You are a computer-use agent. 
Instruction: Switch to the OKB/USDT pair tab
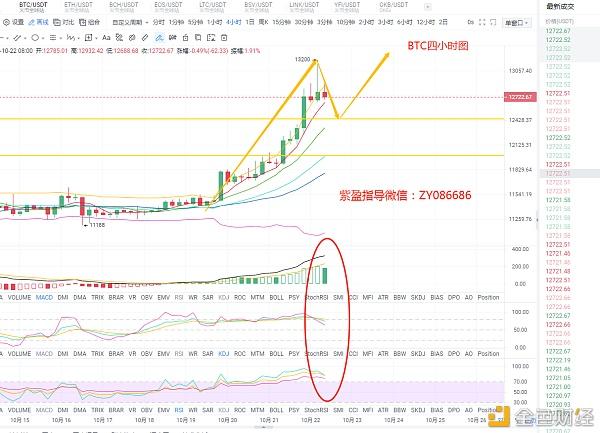[393, 7]
